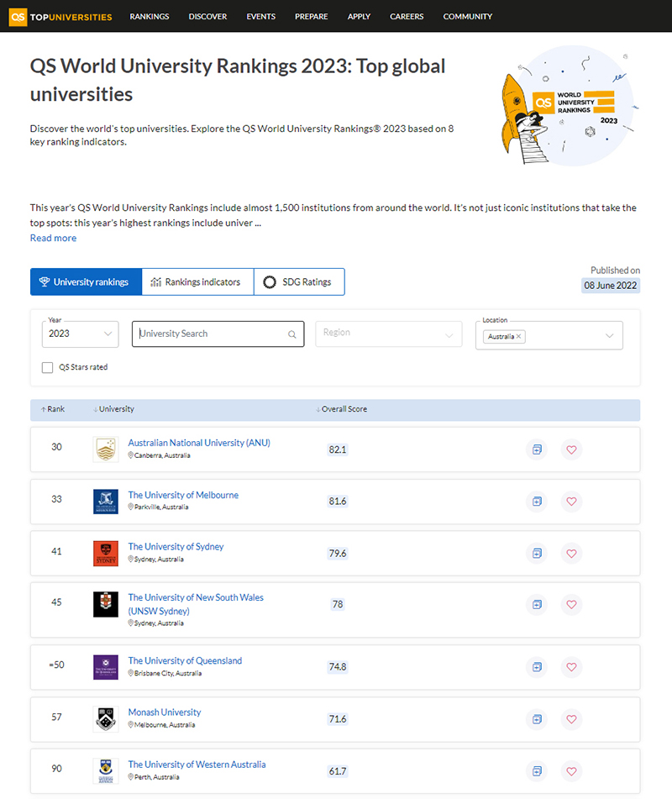Click the 79.6 overall score
672x799 pixels.
coord(338,554)
